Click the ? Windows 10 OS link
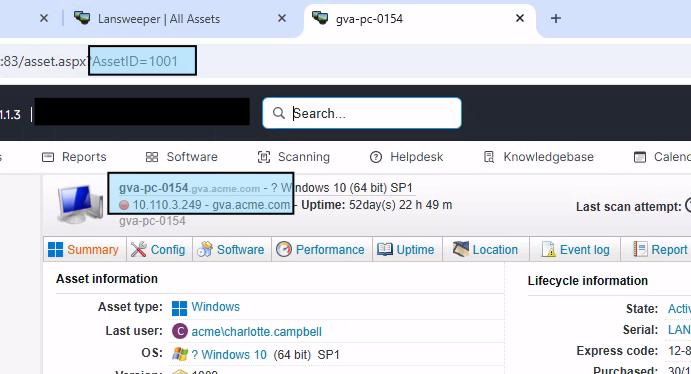This screenshot has height=374, width=691. click(229, 355)
